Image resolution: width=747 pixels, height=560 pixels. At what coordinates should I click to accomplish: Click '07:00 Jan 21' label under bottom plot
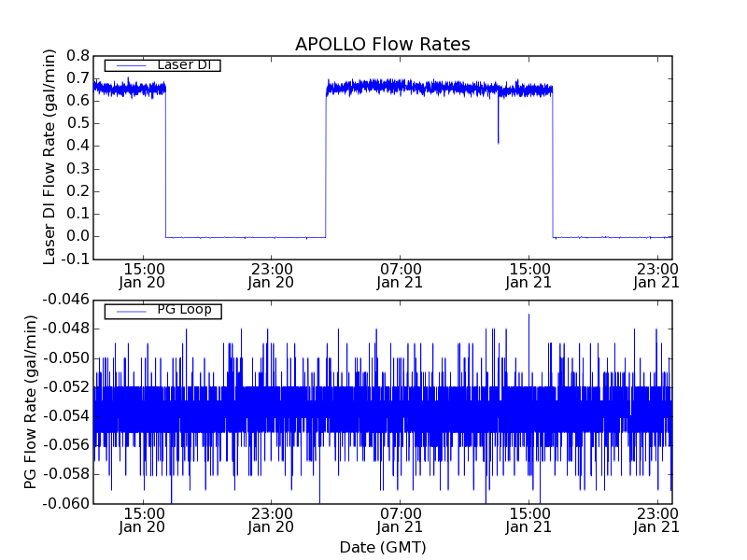coord(400,521)
